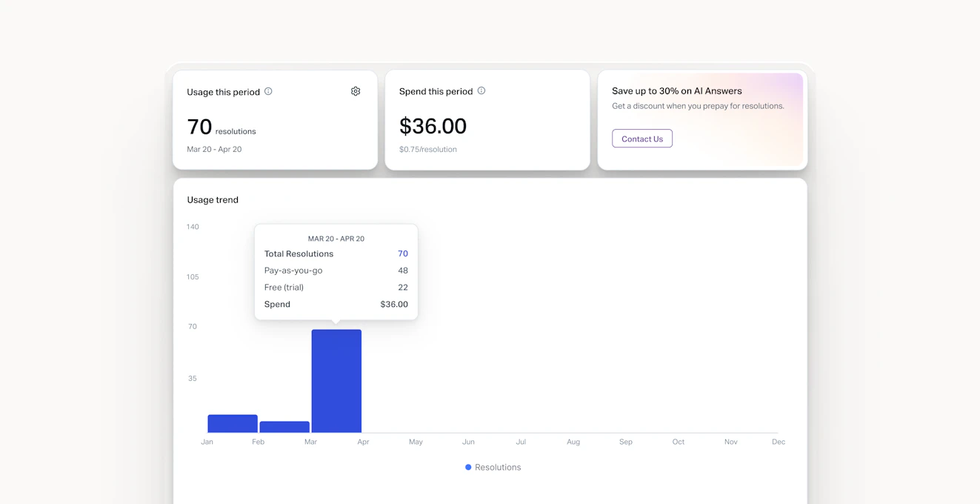Click the Usage trend heading
The image size is (980, 504).
[213, 199]
